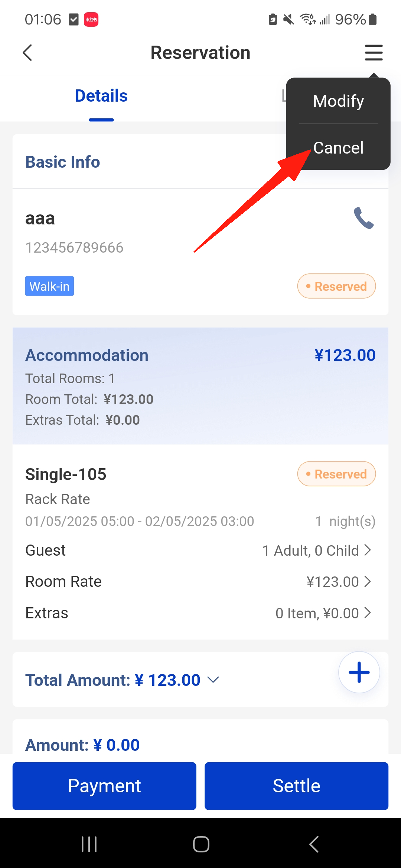This screenshot has width=401, height=868.
Task: Switch to the Details tab
Action: (101, 96)
